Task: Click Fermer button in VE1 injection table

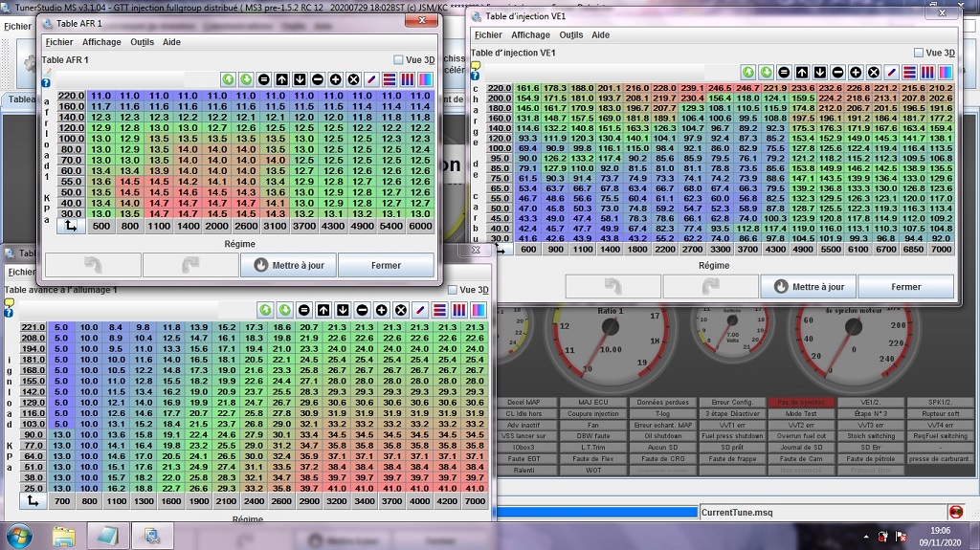Action: (x=905, y=286)
